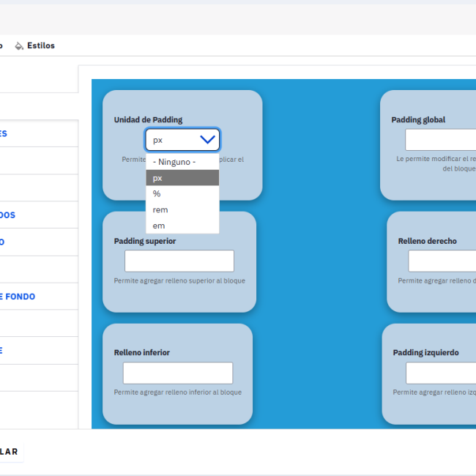Open the sidebar item ending in 'DOS'
This screenshot has width=476, height=476.
tap(7, 215)
